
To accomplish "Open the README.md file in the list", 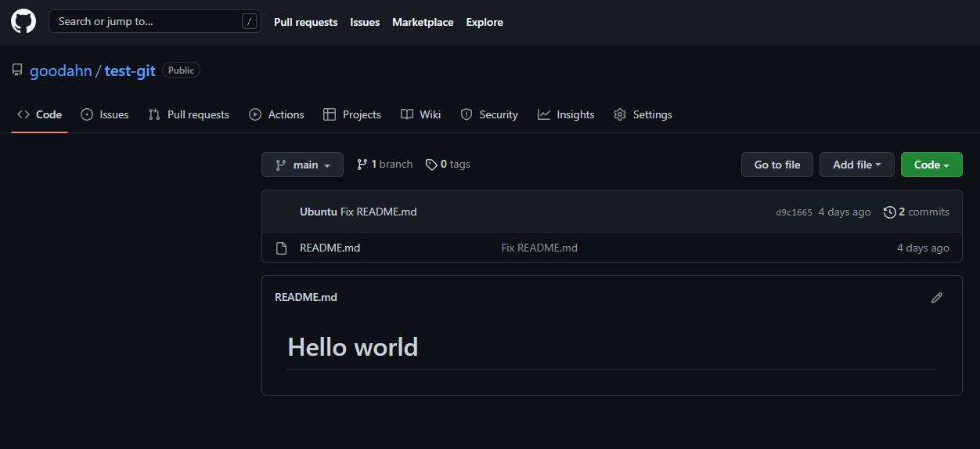I will pyautogui.click(x=330, y=248).
